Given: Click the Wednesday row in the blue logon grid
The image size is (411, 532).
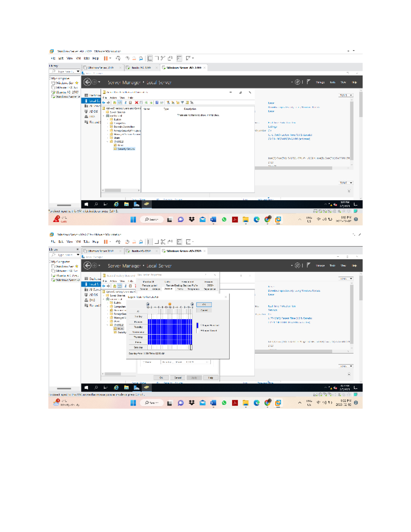Looking at the screenshot, I should coord(170,332).
